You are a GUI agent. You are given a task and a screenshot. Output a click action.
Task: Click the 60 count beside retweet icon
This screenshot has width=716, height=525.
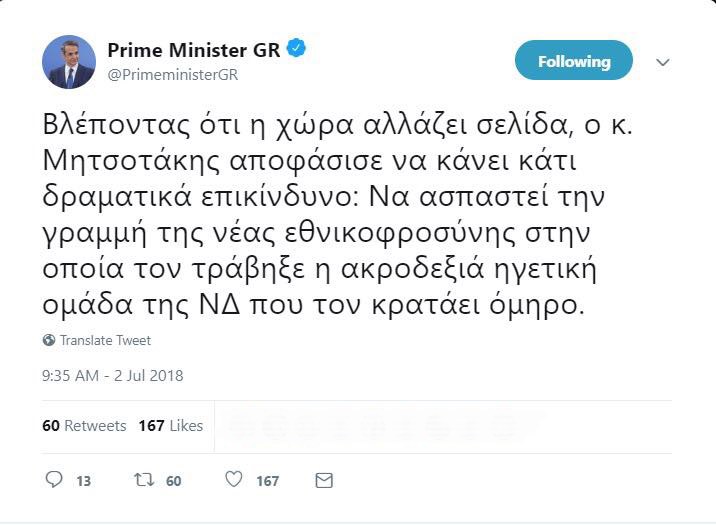point(173,481)
